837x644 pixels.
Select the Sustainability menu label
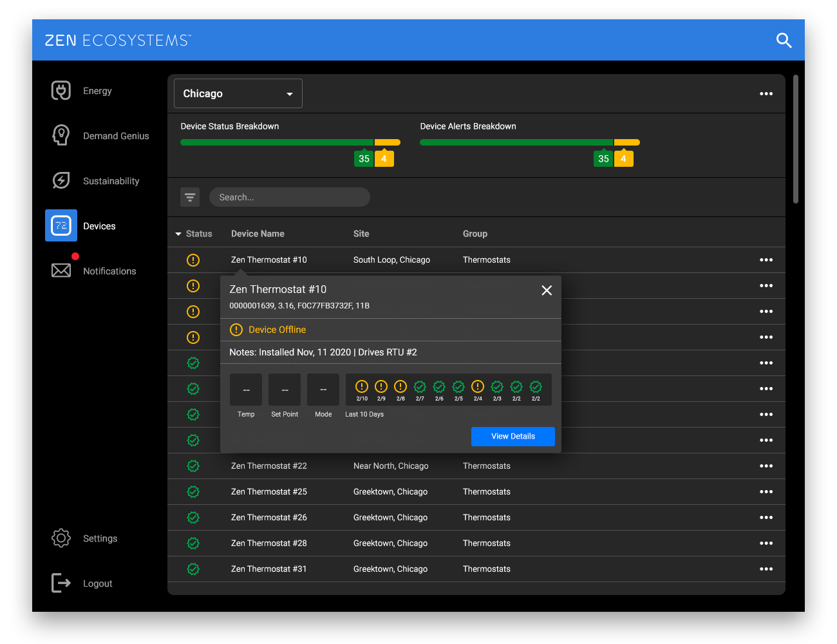111,181
